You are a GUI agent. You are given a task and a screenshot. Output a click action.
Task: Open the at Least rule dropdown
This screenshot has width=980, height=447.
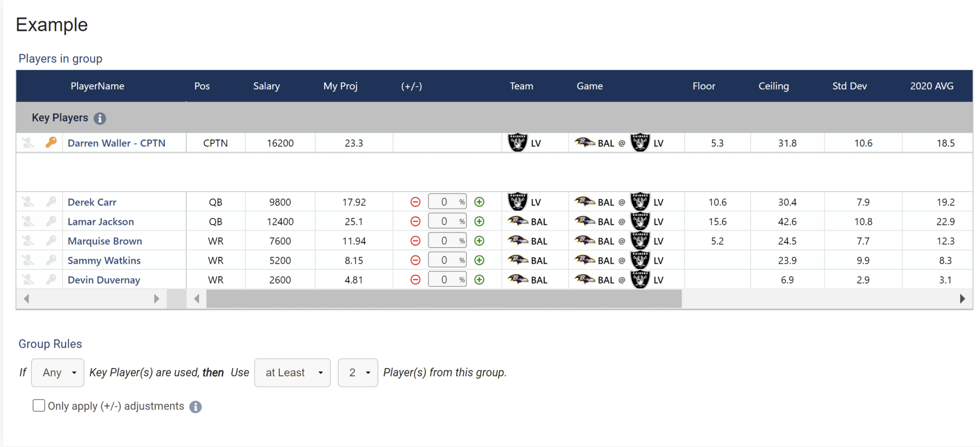click(x=292, y=372)
